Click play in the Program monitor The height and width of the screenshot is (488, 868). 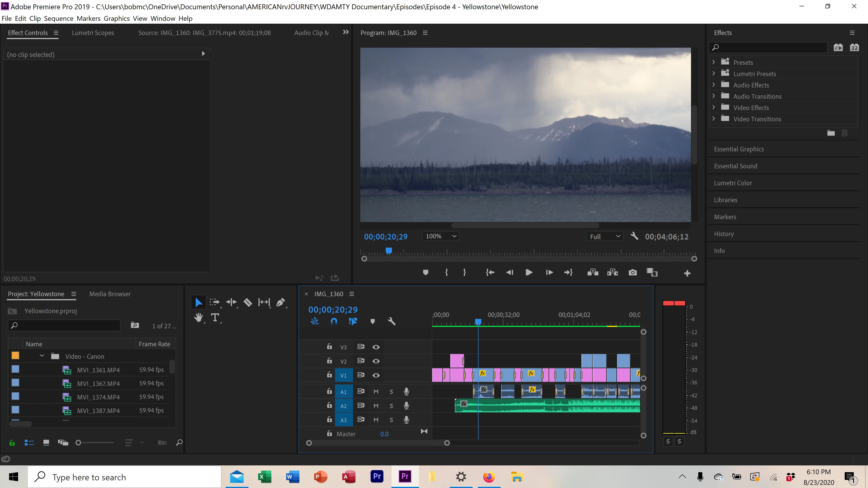point(529,272)
